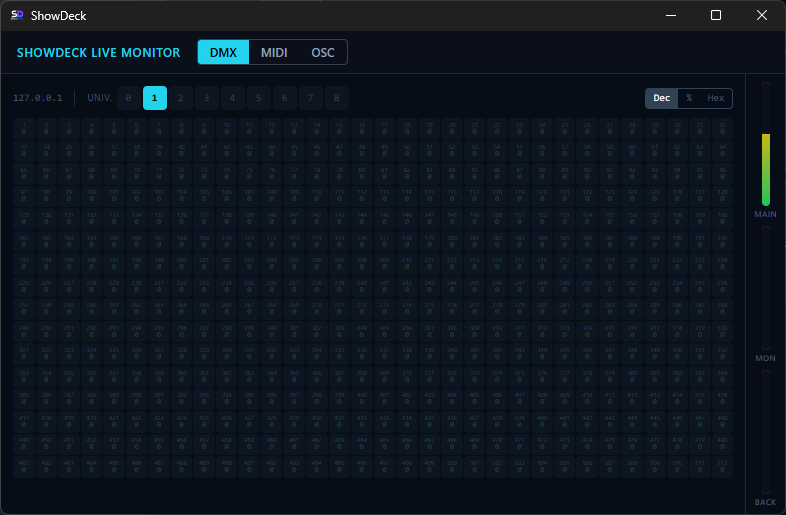
Task: Select DMX channel 400 cell
Action: click(x=362, y=399)
